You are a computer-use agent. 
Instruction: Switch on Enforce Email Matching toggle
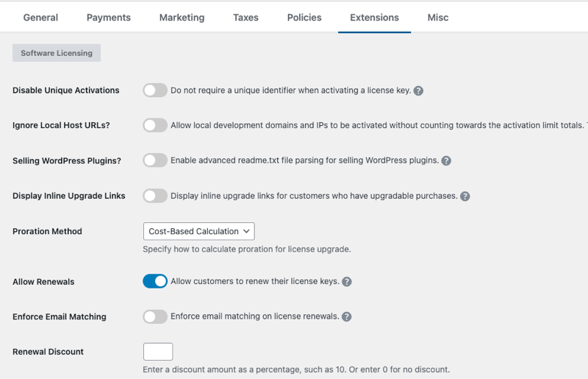tap(155, 316)
